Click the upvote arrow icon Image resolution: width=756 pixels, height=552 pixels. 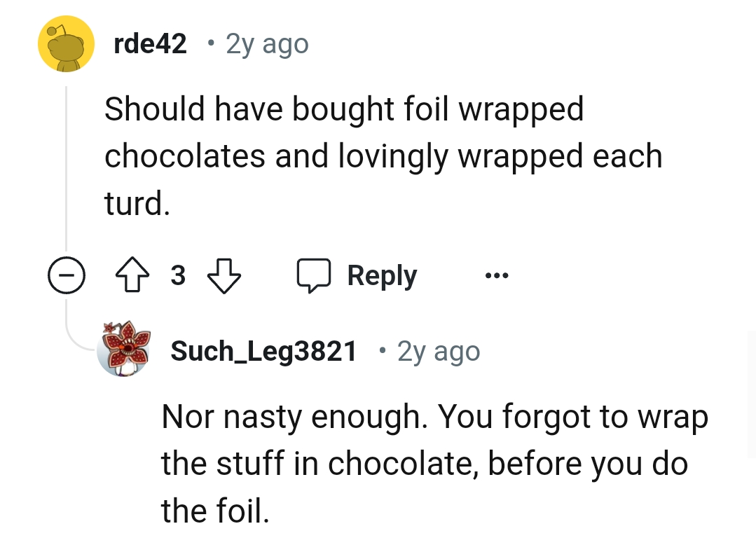[132, 275]
